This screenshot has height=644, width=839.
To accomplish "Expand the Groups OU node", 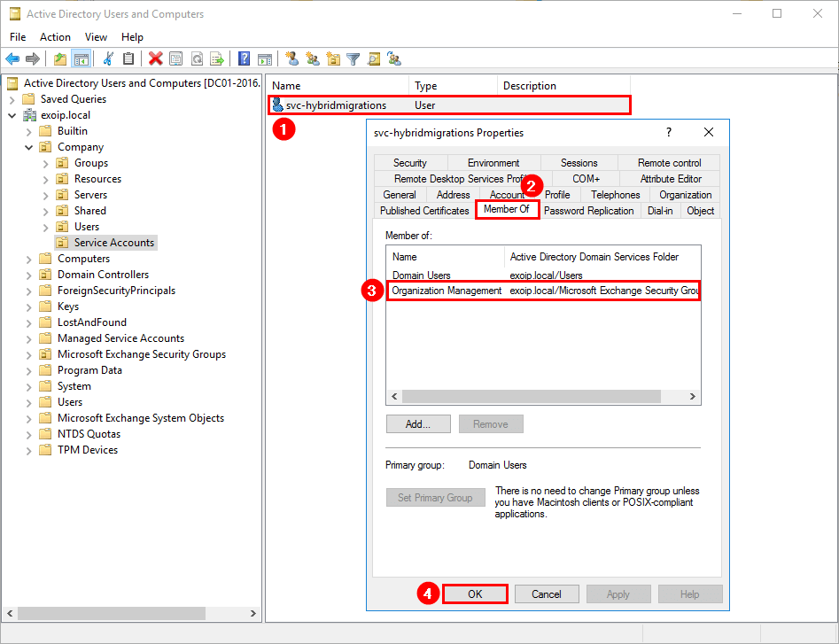I will [45, 164].
